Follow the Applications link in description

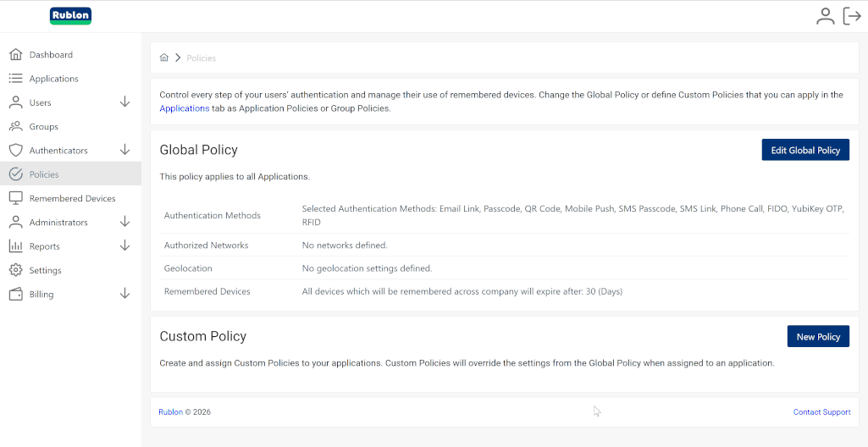(184, 108)
